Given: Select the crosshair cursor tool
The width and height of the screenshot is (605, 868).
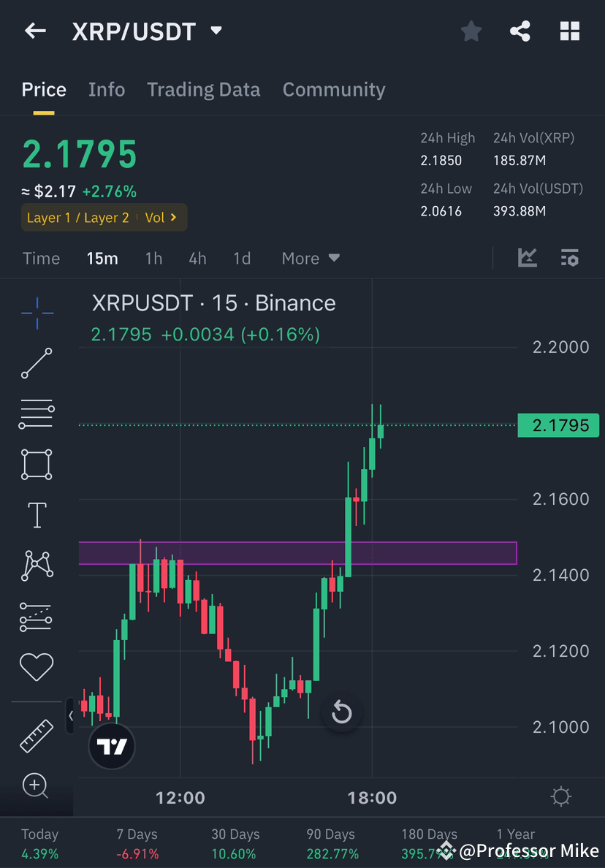Looking at the screenshot, I should pyautogui.click(x=37, y=313).
